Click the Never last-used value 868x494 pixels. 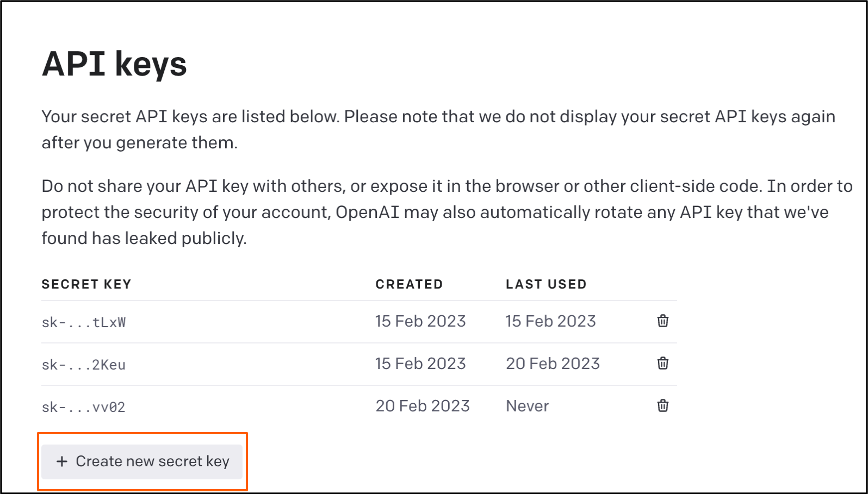[x=527, y=406]
